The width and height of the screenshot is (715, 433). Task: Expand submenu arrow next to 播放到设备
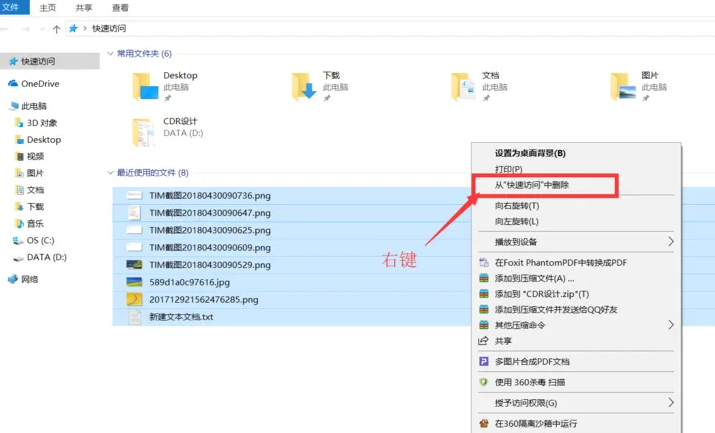(671, 242)
